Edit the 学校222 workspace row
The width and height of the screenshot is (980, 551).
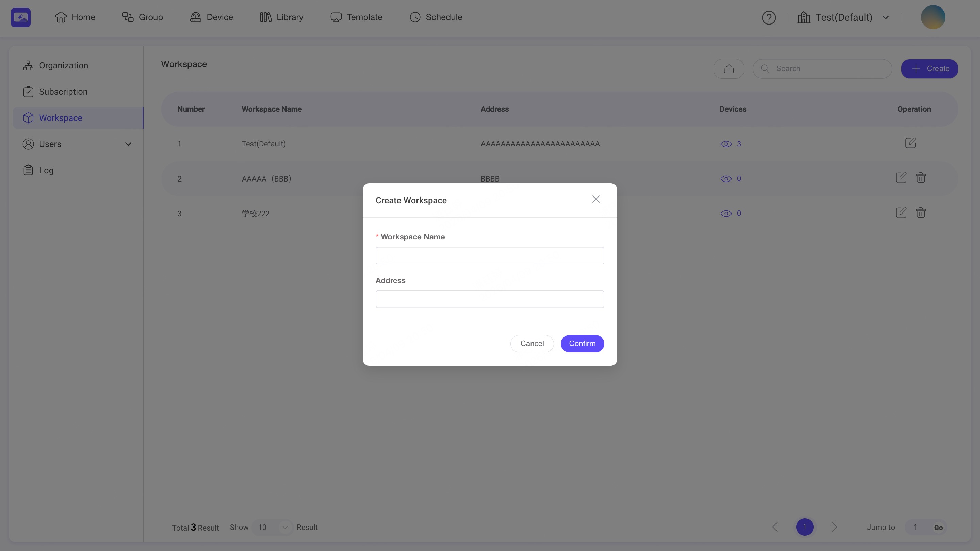coord(901,213)
